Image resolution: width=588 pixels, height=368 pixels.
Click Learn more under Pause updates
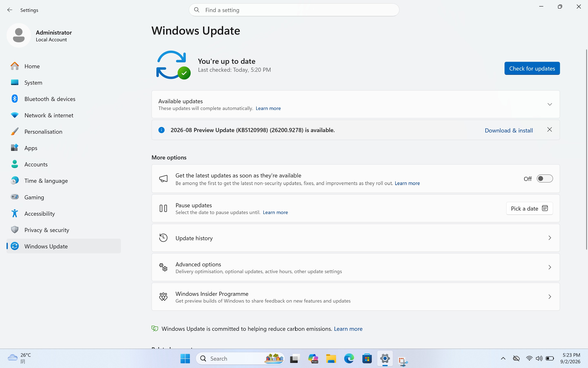coord(275,212)
